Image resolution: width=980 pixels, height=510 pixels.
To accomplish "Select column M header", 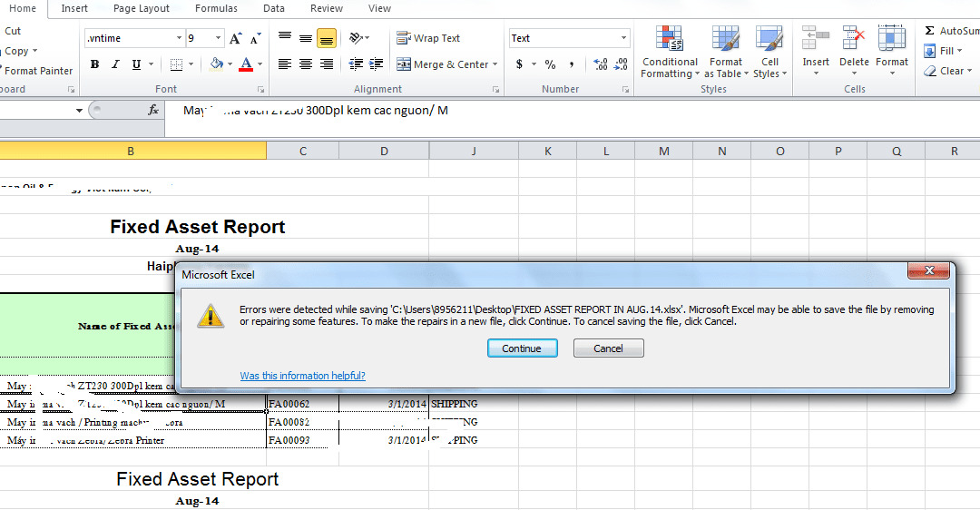I will click(x=663, y=151).
